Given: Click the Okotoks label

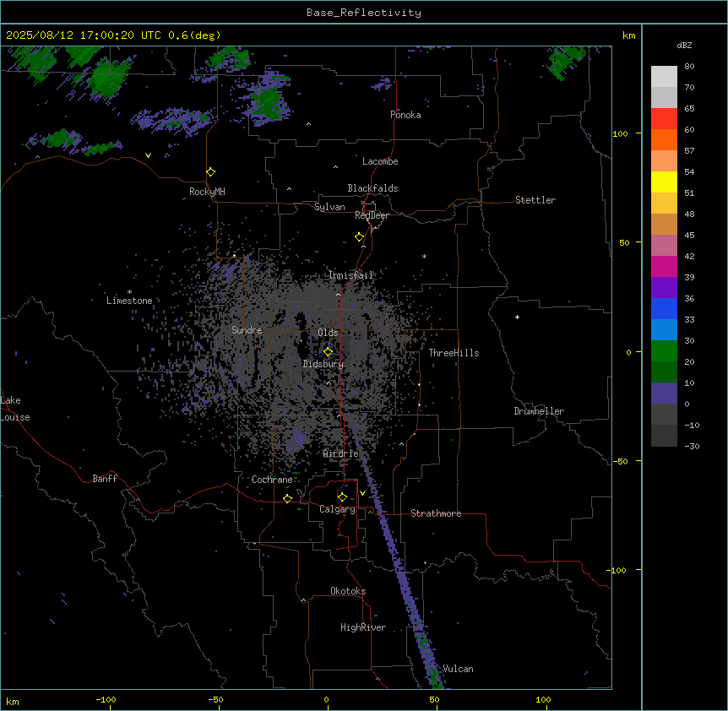Looking at the screenshot, I should pos(348,591).
